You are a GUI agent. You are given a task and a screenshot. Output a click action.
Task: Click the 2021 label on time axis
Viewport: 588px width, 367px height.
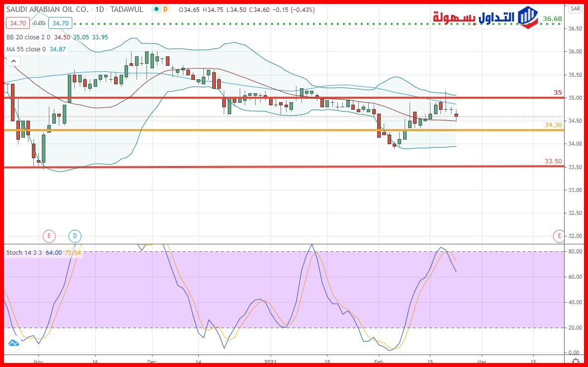click(270, 361)
